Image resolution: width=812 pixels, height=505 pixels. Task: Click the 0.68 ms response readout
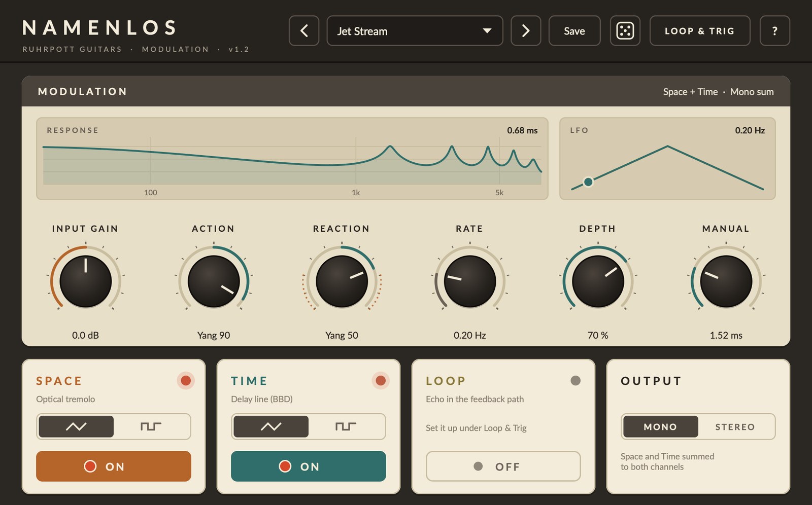(x=522, y=130)
